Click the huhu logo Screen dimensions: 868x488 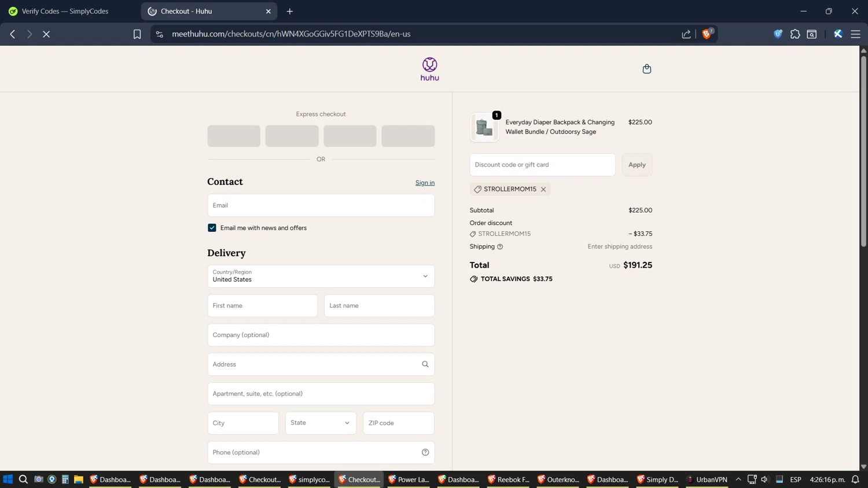coord(429,69)
